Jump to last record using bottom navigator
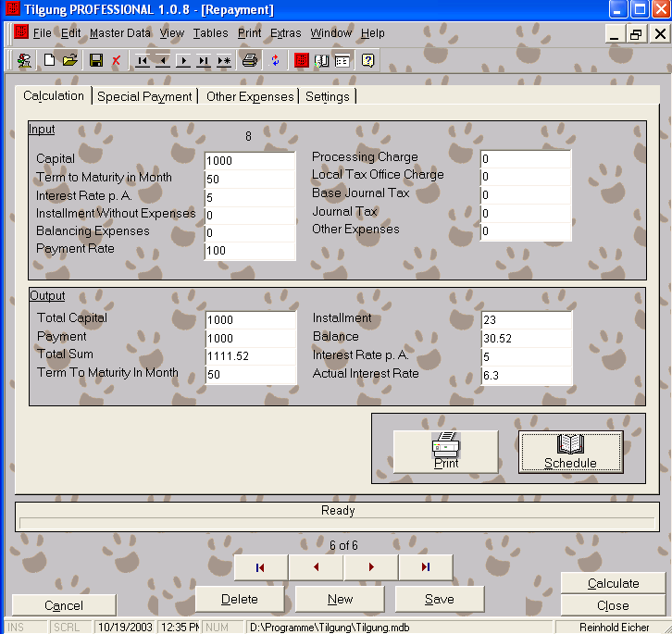Image resolution: width=672 pixels, height=634 pixels. click(x=425, y=567)
